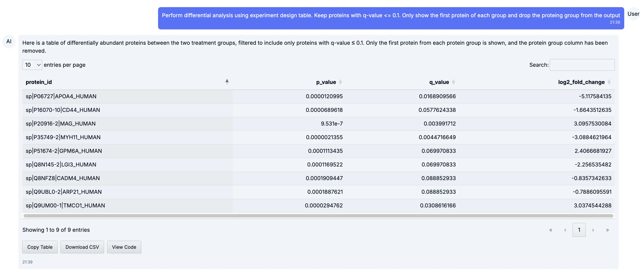
Task: Sort by p_value column sort arrows
Action: click(x=340, y=82)
